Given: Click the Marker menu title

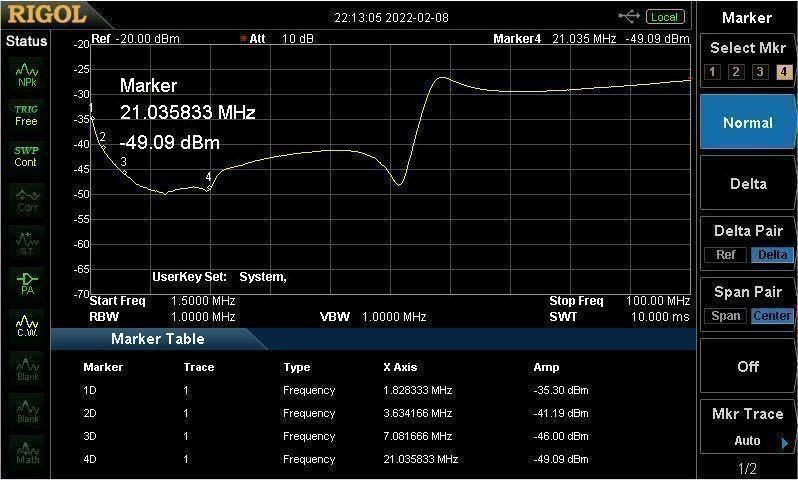Looking at the screenshot, I should (x=747, y=18).
